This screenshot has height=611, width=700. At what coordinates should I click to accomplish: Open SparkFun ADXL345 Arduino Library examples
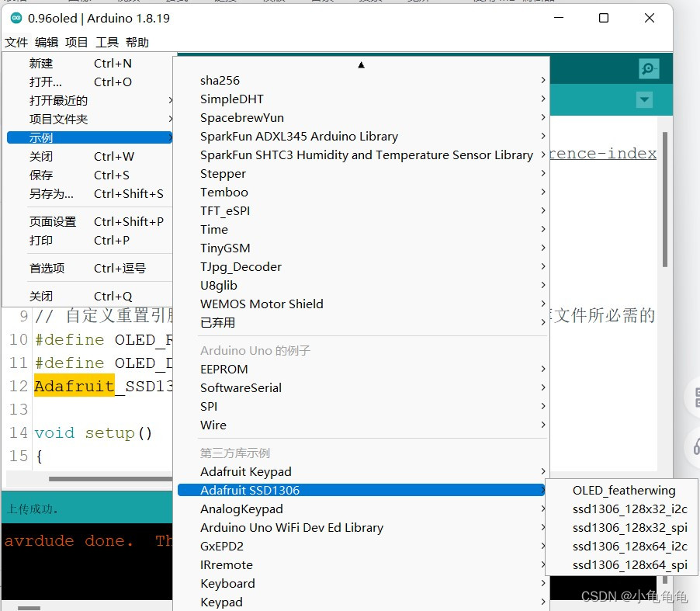[362, 136]
